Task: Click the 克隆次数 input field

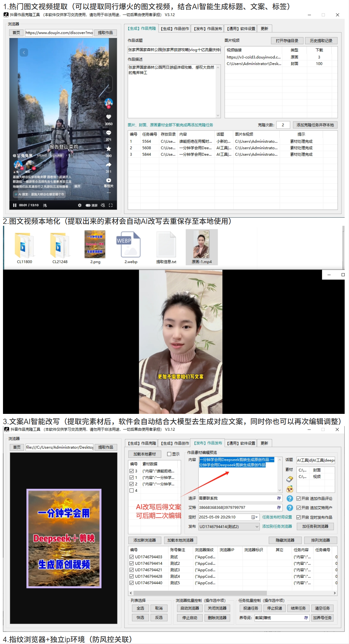Action: 283,125
